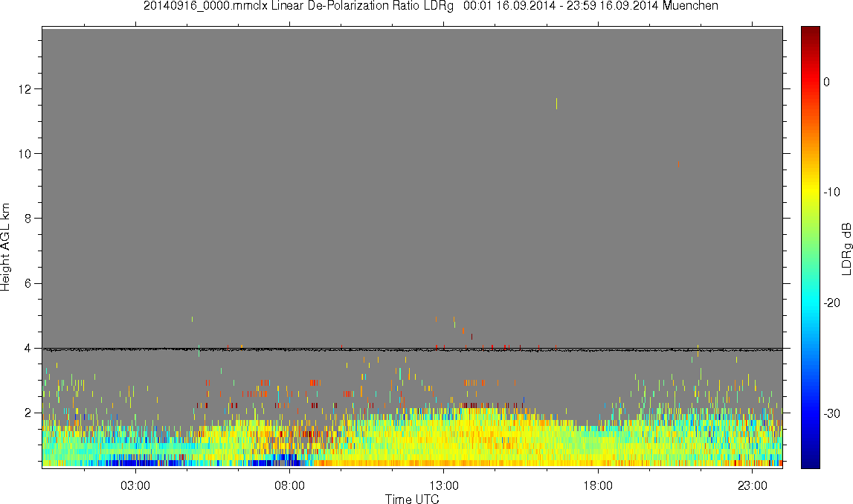This screenshot has height=504, width=853.
Task: Click the yellow region of the colorbar
Action: 810,190
